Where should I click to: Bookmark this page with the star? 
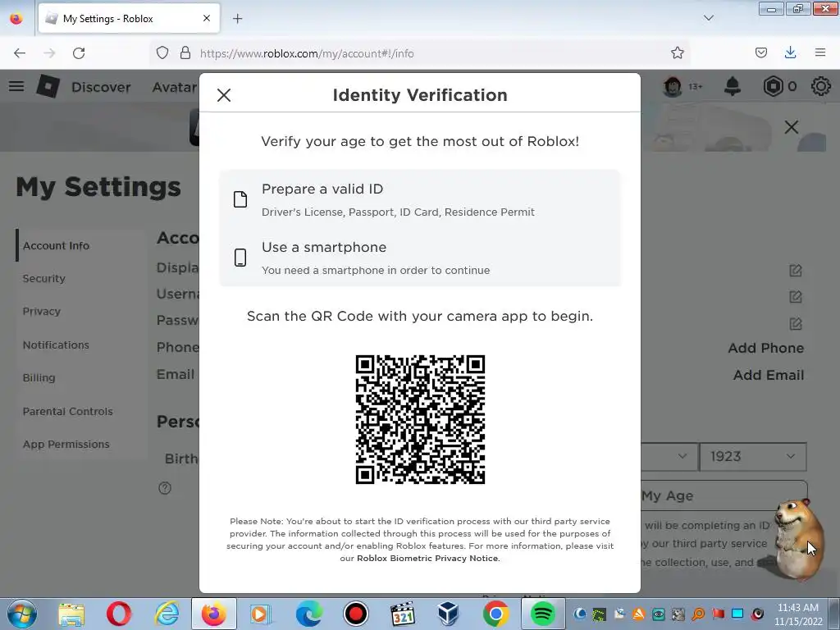tap(677, 53)
